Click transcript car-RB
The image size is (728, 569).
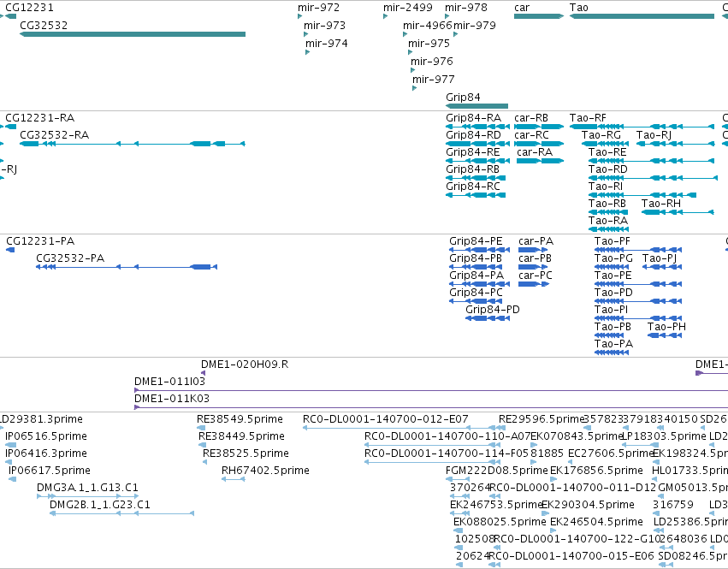click(x=539, y=127)
